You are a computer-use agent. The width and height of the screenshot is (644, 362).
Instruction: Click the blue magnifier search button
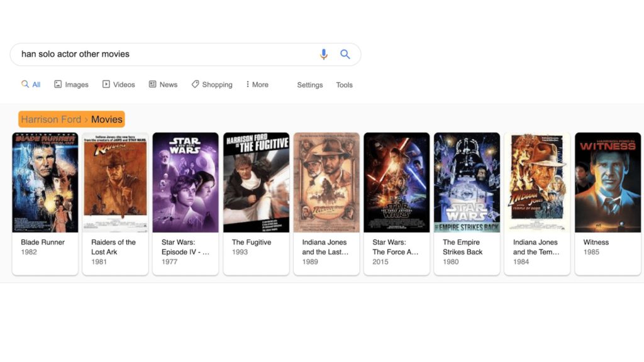pyautogui.click(x=345, y=54)
